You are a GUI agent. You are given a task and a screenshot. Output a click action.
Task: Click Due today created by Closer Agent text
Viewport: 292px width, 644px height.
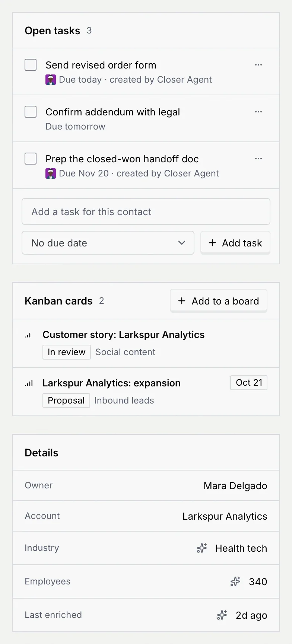tap(135, 80)
